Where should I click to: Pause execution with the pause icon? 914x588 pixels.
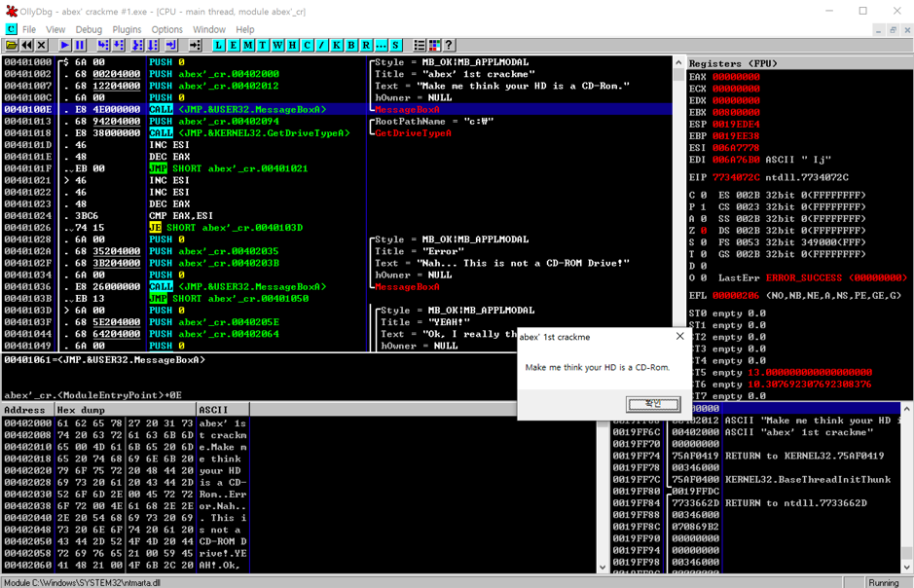coord(80,45)
